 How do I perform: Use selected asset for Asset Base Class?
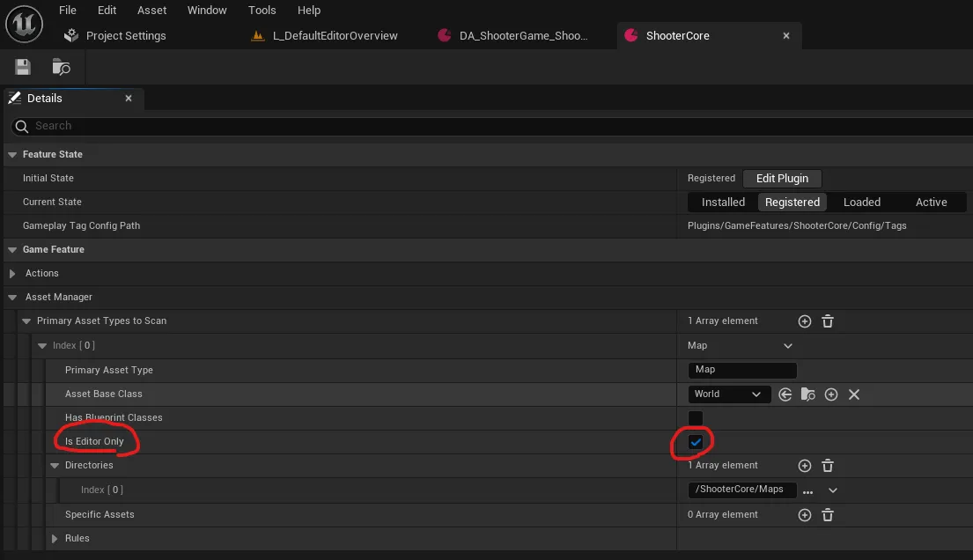pyautogui.click(x=785, y=394)
